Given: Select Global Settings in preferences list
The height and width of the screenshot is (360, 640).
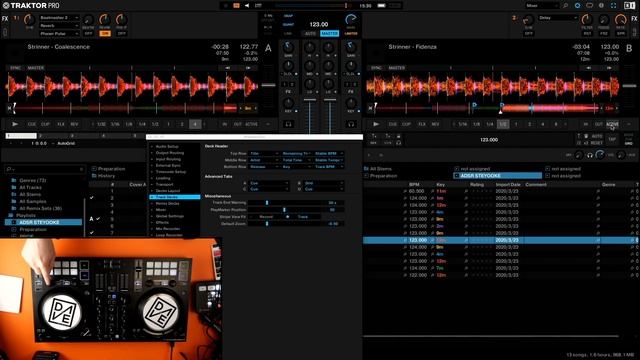Looking at the screenshot, I should (x=170, y=216).
